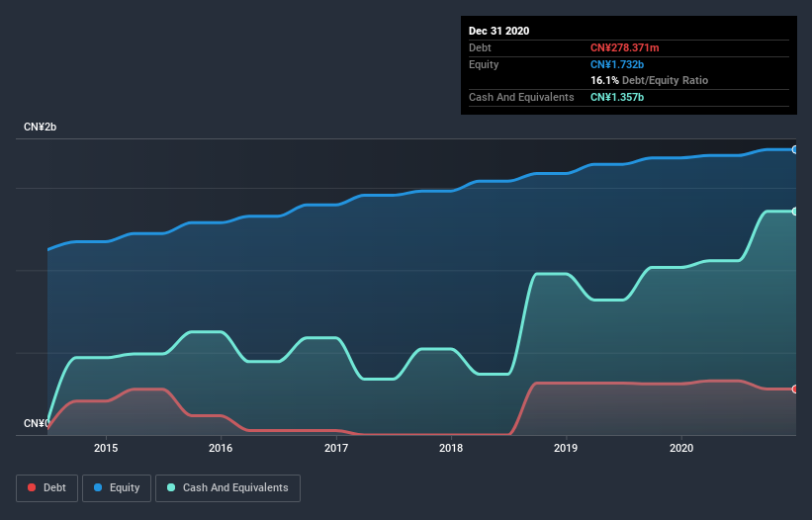Click the 2017 x-axis label
The image size is (812, 520).
336,448
